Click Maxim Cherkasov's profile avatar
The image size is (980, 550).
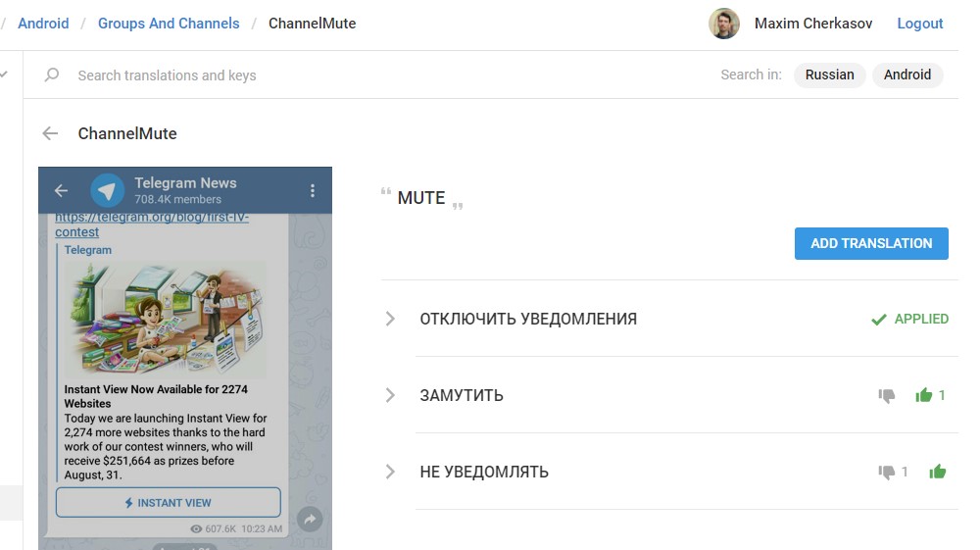coord(724,24)
